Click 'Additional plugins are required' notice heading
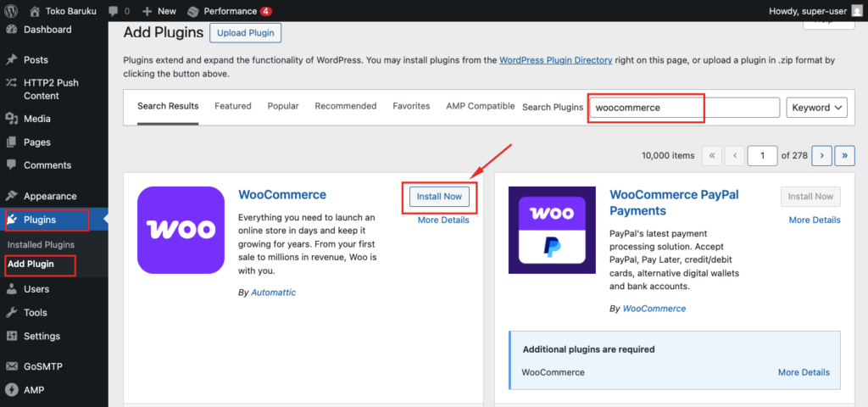Image resolution: width=868 pixels, height=407 pixels. pos(588,349)
